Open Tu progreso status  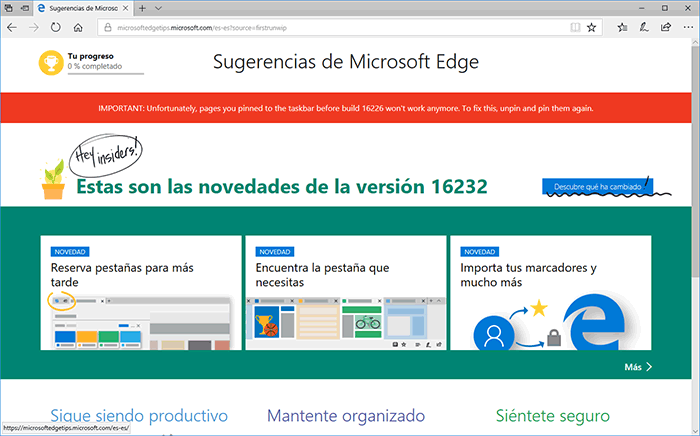point(91,56)
